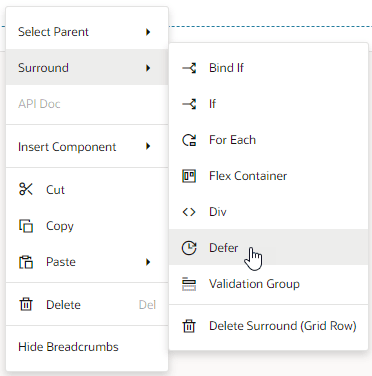Image resolution: width=372 pixels, height=376 pixels.
Task: Surround with Flex Container
Action: point(269,176)
